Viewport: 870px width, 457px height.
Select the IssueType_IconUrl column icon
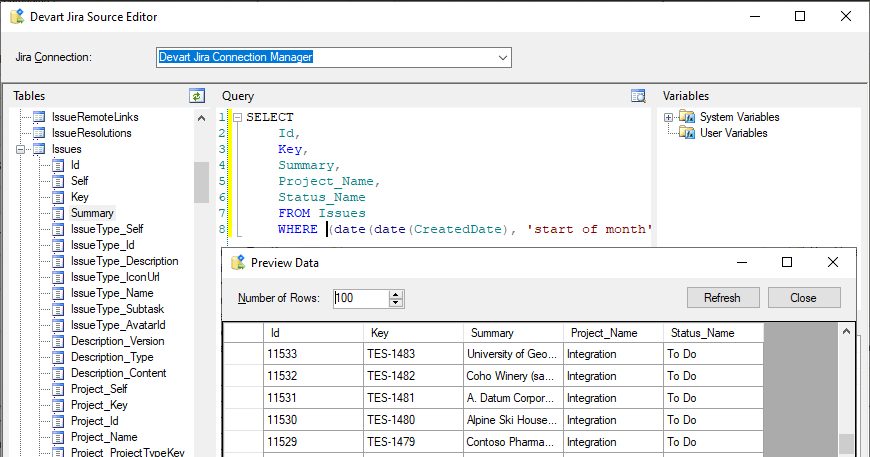[58, 277]
